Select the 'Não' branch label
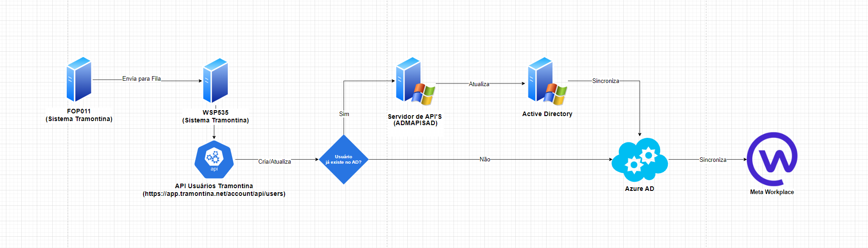868x248 pixels. tap(485, 160)
